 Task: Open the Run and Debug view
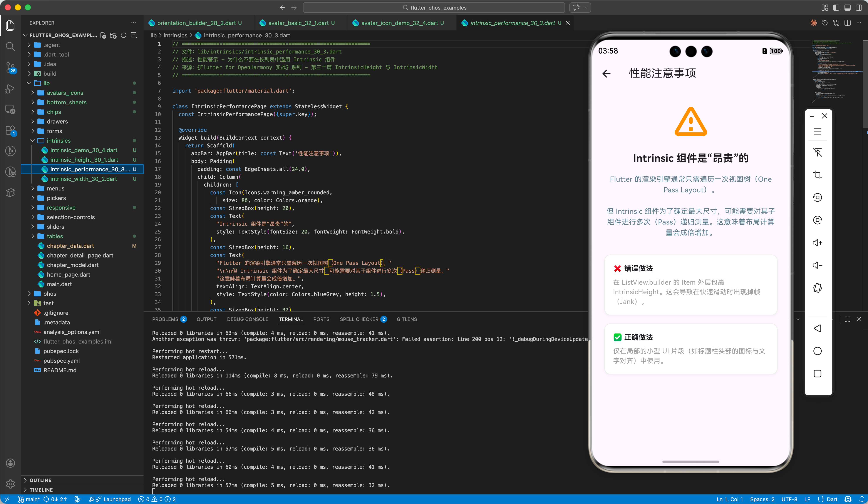[x=10, y=89]
